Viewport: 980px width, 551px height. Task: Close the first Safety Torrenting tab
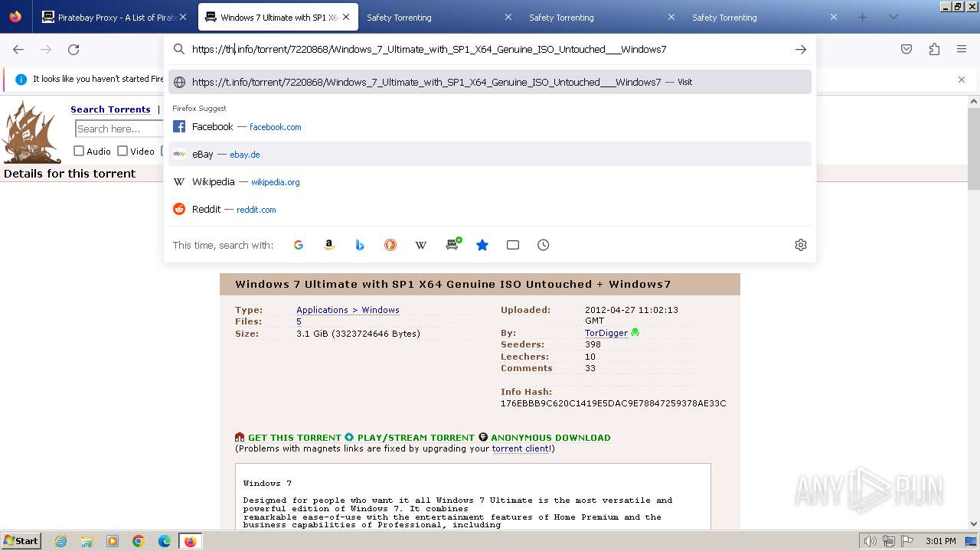click(508, 17)
